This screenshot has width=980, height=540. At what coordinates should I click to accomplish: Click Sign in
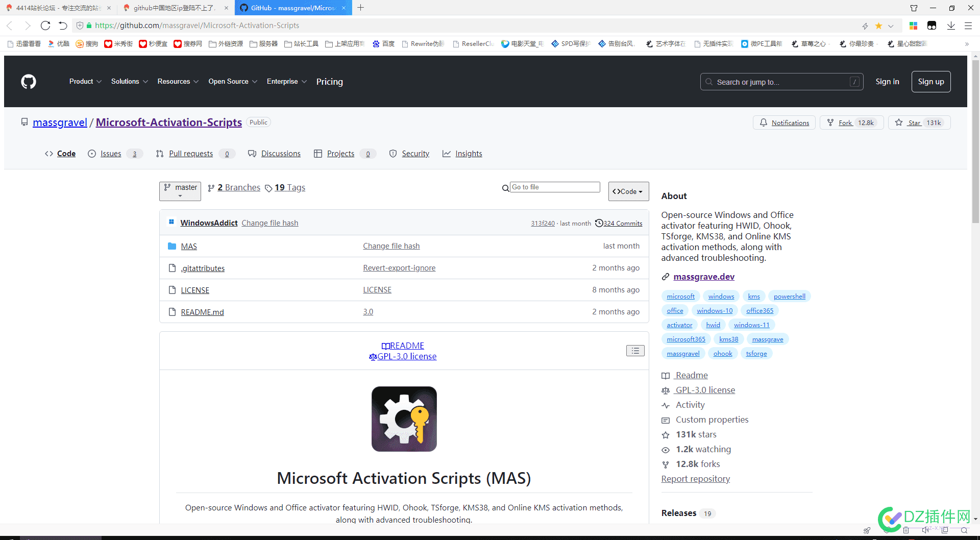pyautogui.click(x=887, y=82)
